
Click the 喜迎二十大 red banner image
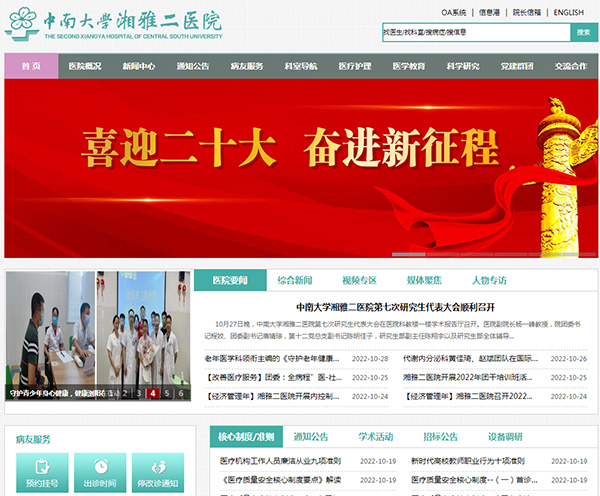(x=301, y=168)
